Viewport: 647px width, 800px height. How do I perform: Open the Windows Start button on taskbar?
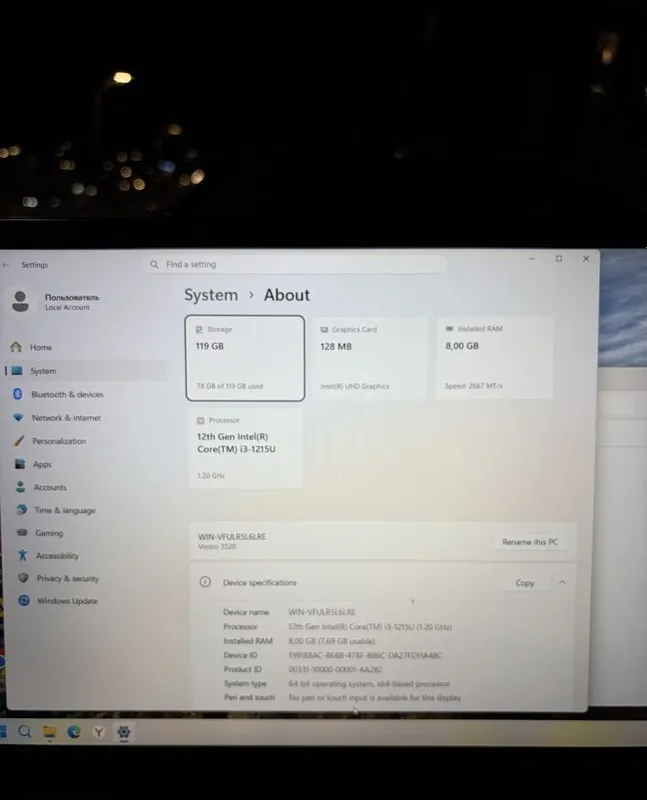pos(3,732)
